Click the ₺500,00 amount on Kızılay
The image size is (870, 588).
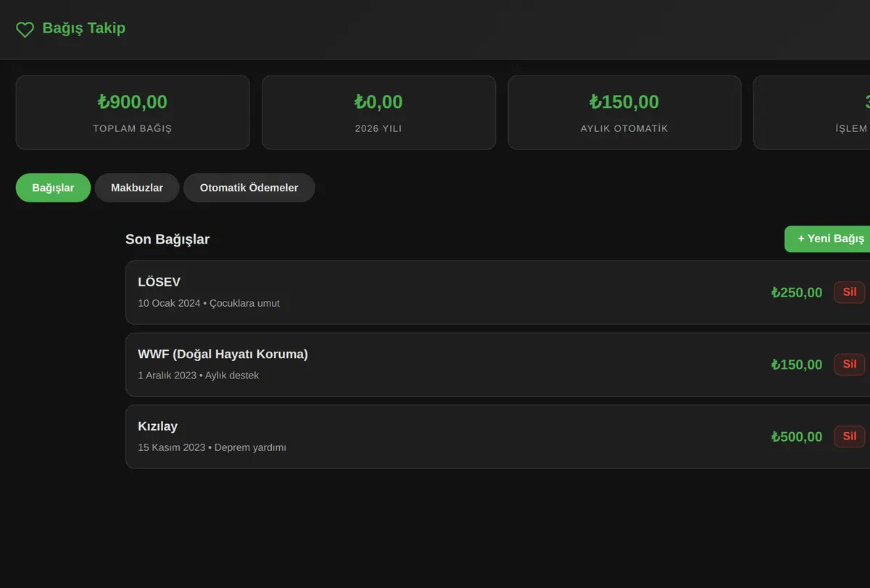[x=797, y=436]
